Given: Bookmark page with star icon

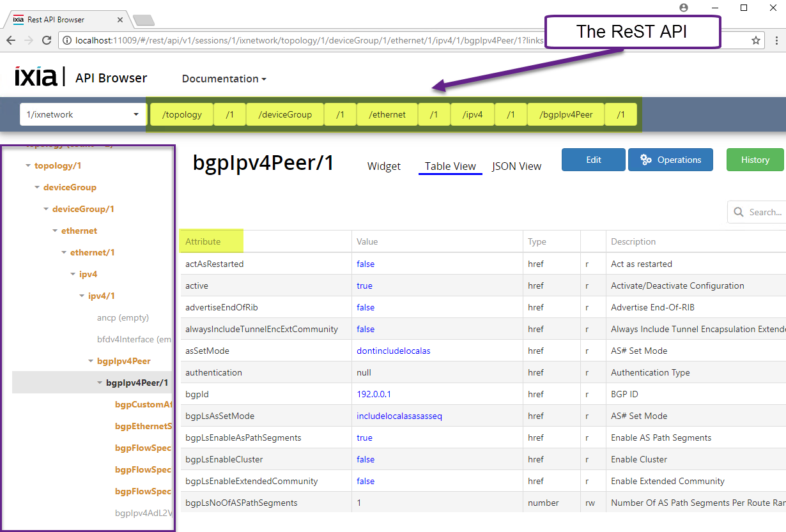Looking at the screenshot, I should [756, 40].
